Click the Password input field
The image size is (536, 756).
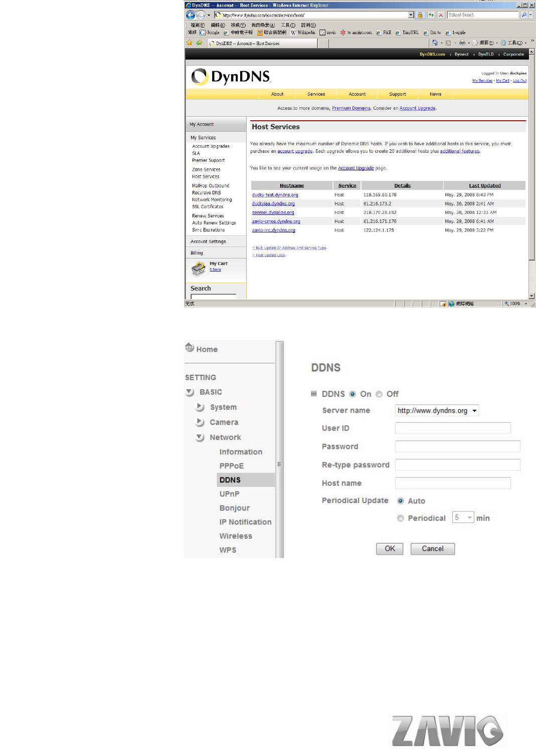[x=458, y=446]
